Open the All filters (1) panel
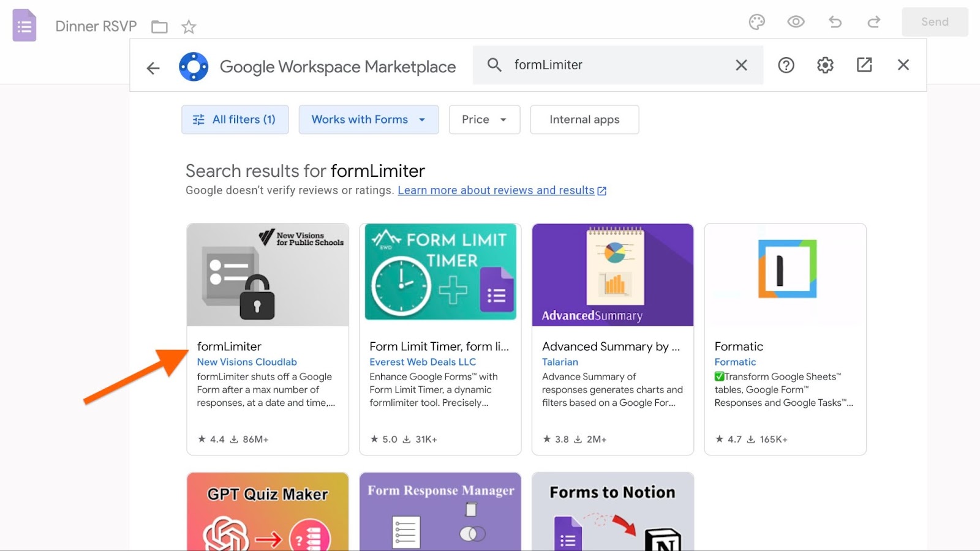This screenshot has width=980, height=551. point(235,119)
